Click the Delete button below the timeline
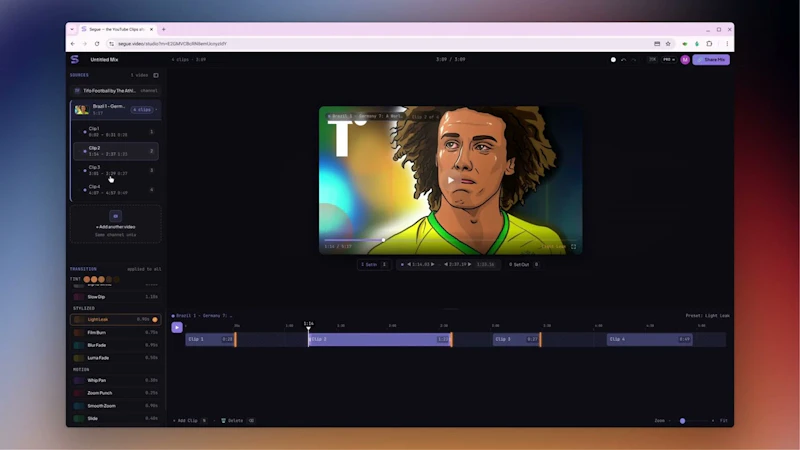The width and height of the screenshot is (800, 450). pos(238,421)
